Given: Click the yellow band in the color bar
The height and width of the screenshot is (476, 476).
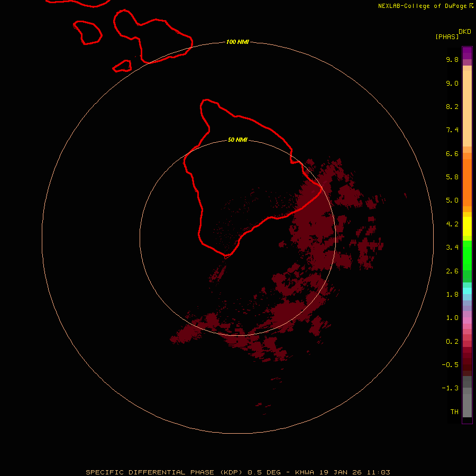Looking at the screenshot, I should (467, 226).
